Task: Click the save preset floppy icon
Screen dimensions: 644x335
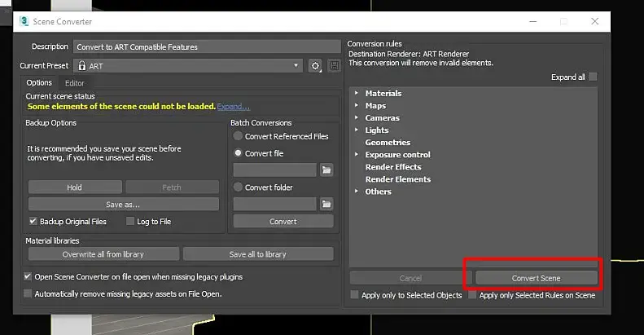Action: (335, 66)
